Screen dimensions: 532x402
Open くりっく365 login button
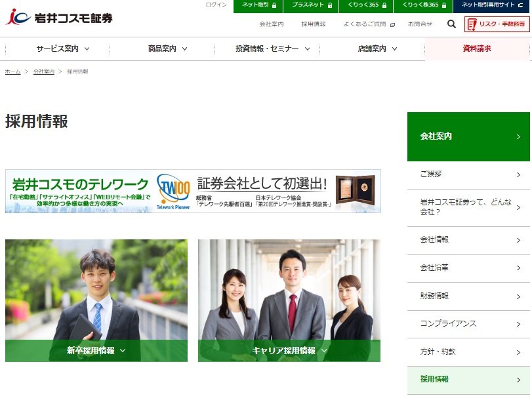click(x=366, y=6)
